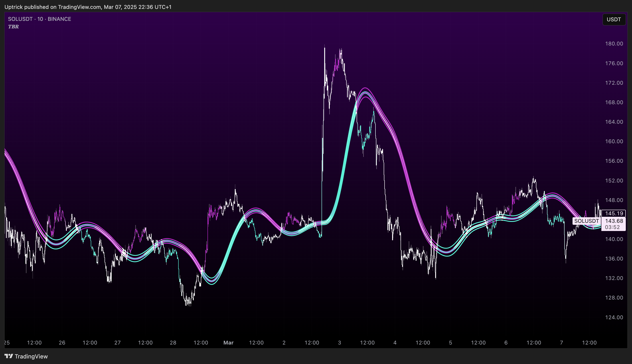The width and height of the screenshot is (632, 364).
Task: Click the date 27 on time axis
Action: pyautogui.click(x=118, y=342)
